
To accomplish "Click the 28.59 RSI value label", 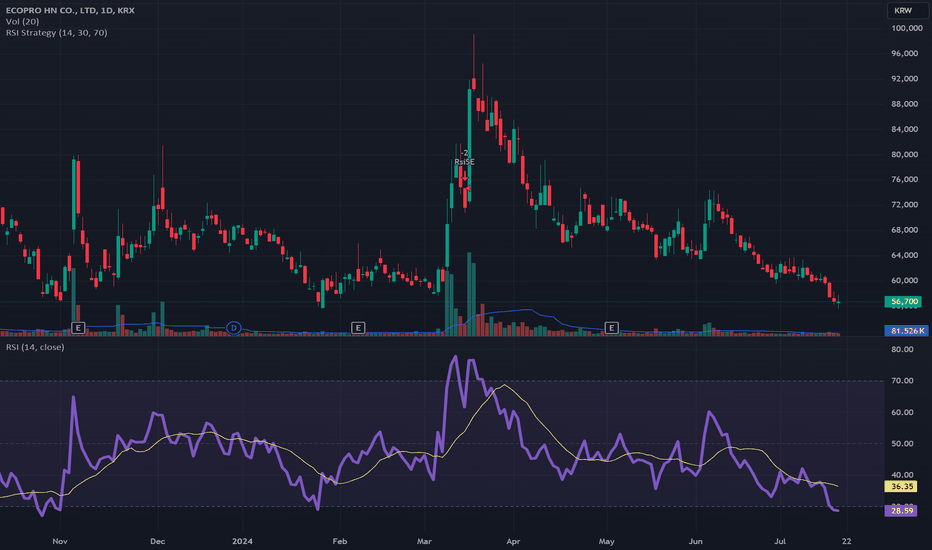I will coord(901,511).
